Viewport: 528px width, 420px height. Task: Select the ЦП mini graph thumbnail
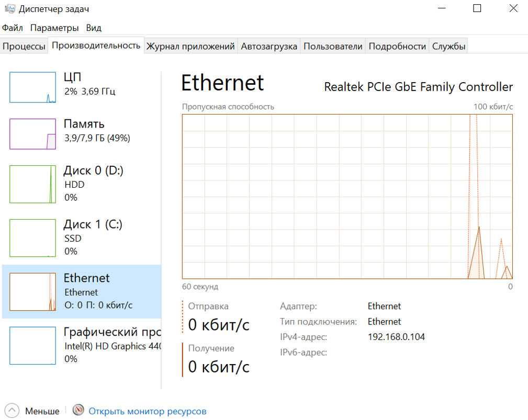(32, 87)
